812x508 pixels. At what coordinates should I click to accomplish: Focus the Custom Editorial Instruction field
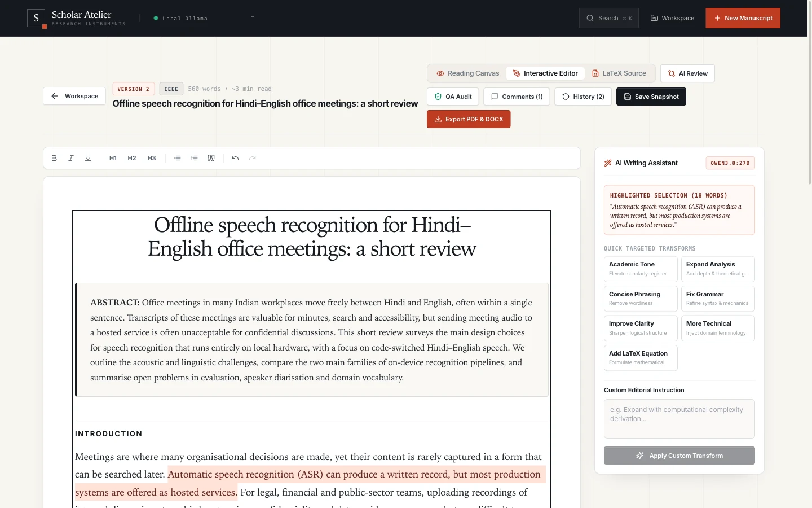(679, 419)
